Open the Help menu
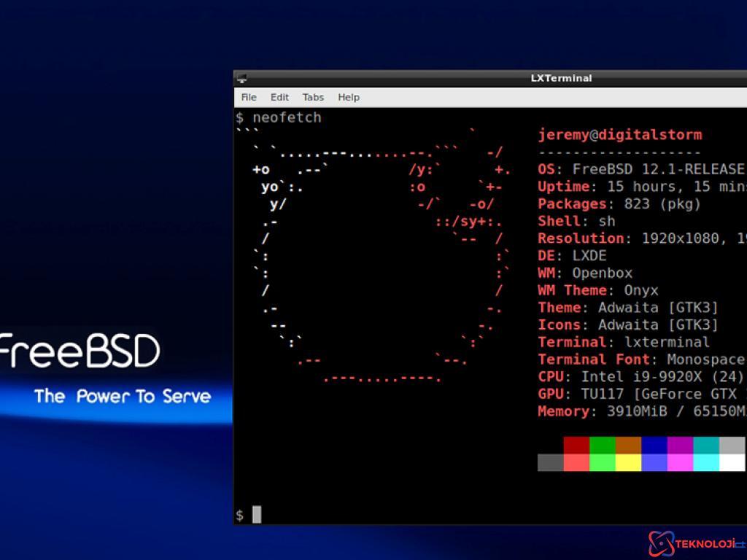 click(x=349, y=97)
